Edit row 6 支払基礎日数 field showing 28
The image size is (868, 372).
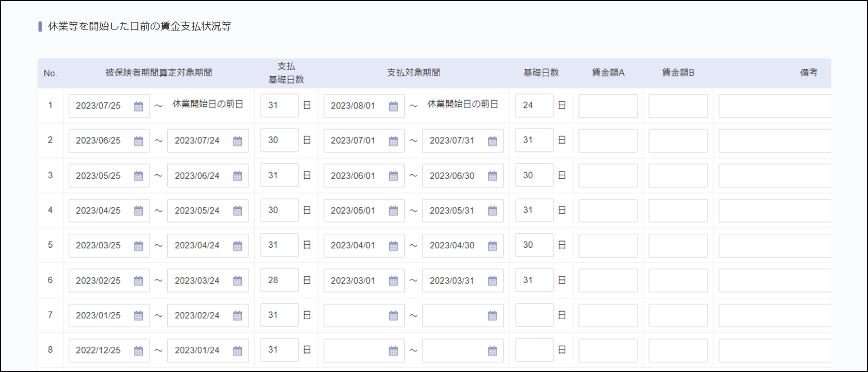tap(279, 280)
